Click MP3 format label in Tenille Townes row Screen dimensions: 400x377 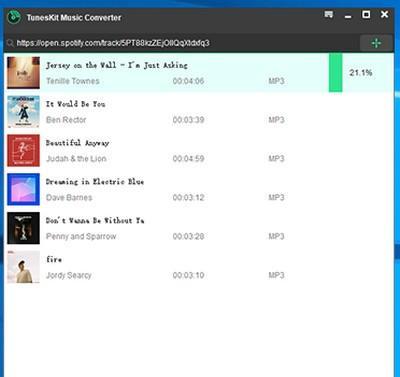(276, 81)
